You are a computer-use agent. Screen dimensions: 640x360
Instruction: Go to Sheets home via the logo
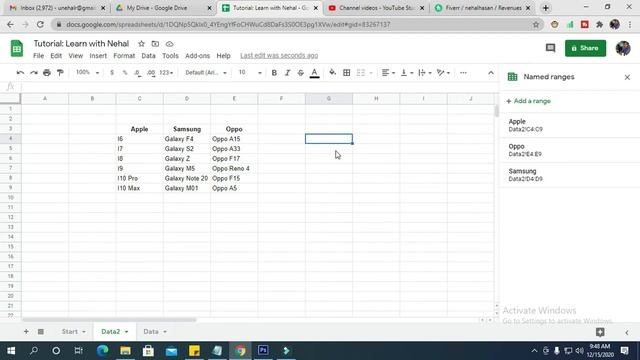pos(17,49)
